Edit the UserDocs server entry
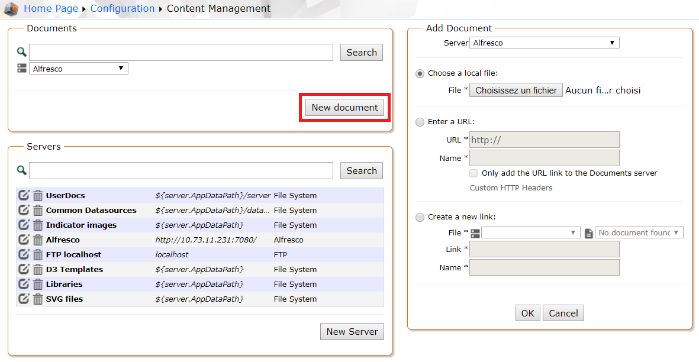 point(23,195)
